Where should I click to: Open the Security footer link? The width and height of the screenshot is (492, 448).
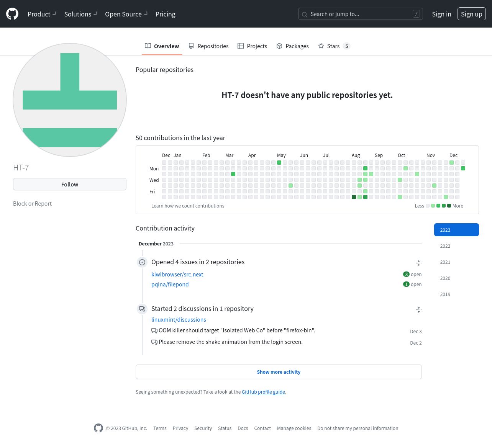(203, 428)
